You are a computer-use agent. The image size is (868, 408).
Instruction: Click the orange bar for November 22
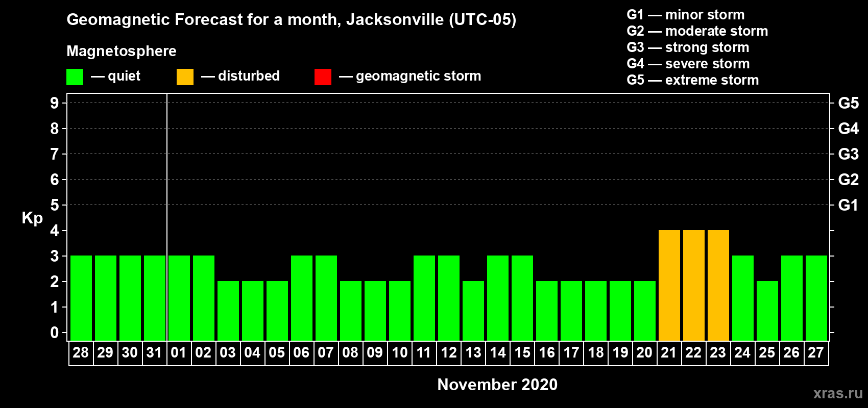tap(694, 285)
